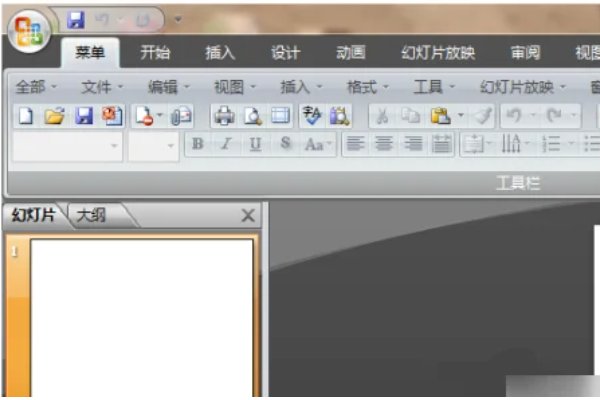600x400 pixels.
Task: Switch to the 大纲 pane tab
Action: (91, 215)
